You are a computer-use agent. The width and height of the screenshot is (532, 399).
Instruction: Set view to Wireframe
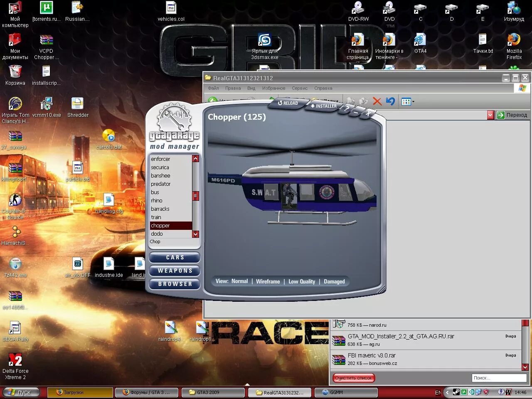(x=268, y=281)
